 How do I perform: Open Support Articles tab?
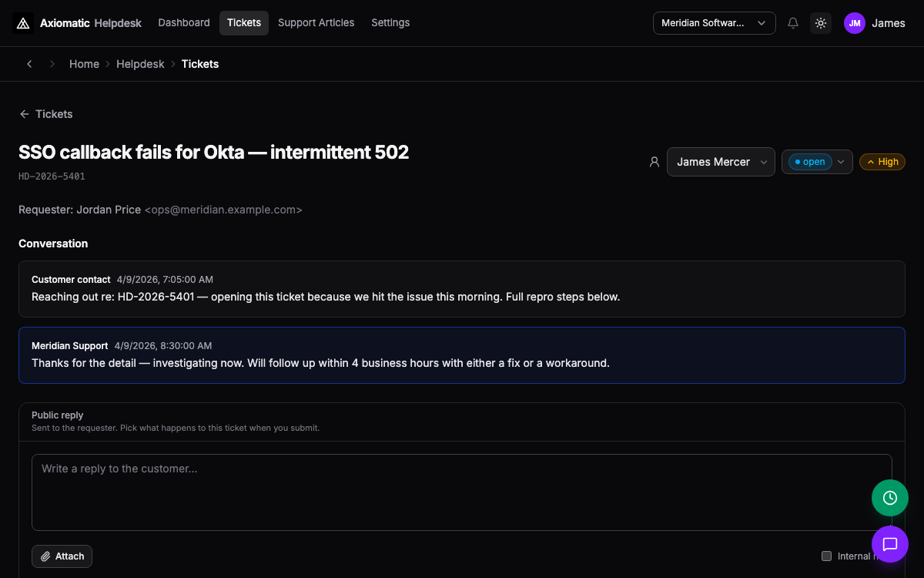[x=316, y=23]
